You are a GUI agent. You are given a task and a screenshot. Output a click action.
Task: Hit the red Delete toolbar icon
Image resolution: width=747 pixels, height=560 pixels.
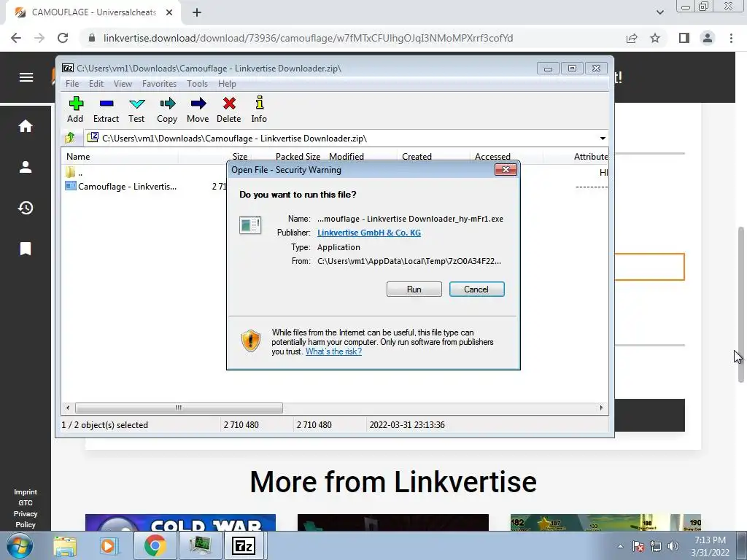click(x=228, y=109)
